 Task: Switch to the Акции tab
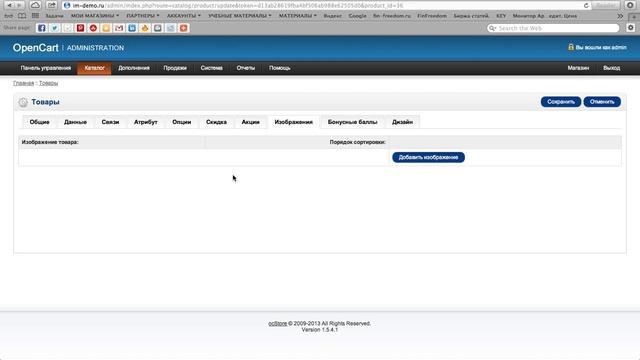pos(251,122)
